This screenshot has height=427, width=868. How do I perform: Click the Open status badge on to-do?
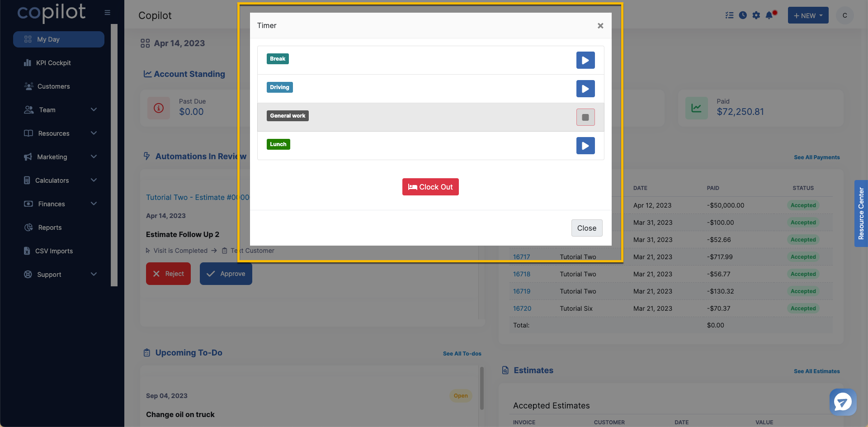point(461,396)
